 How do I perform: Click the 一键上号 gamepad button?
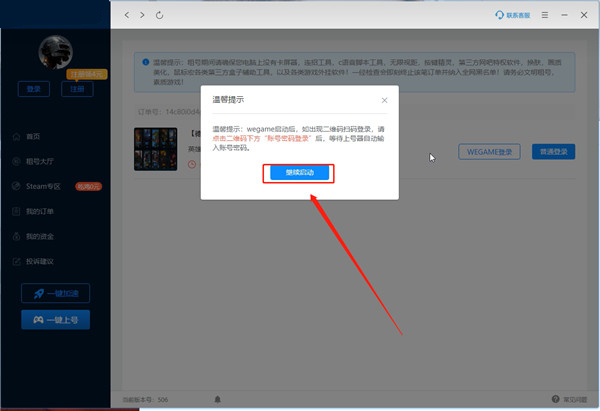tap(55, 320)
